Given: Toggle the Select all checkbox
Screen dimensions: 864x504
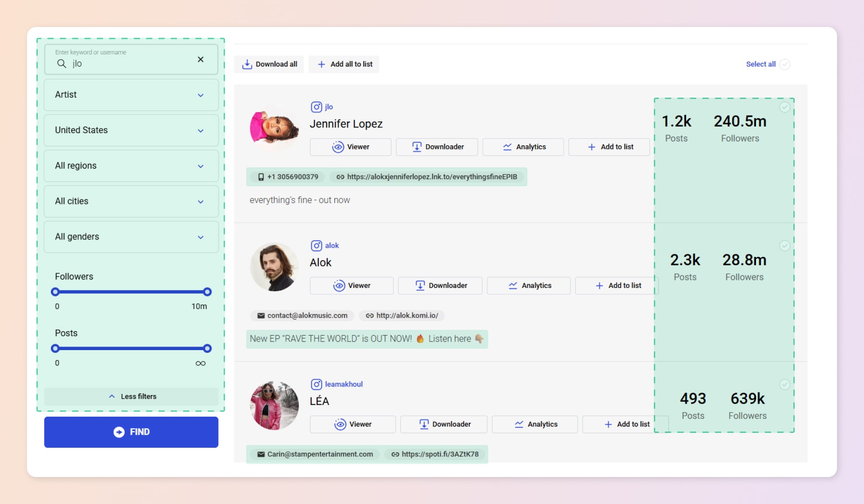Looking at the screenshot, I should click(785, 64).
